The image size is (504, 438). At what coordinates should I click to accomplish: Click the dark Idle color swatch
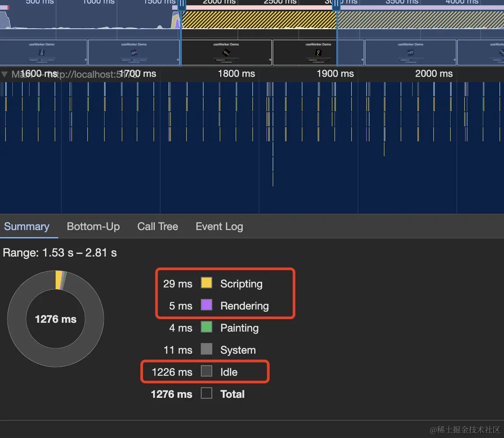207,371
